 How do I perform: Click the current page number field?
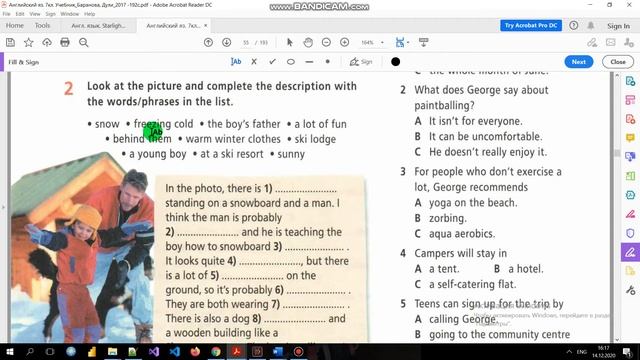[x=246, y=42]
